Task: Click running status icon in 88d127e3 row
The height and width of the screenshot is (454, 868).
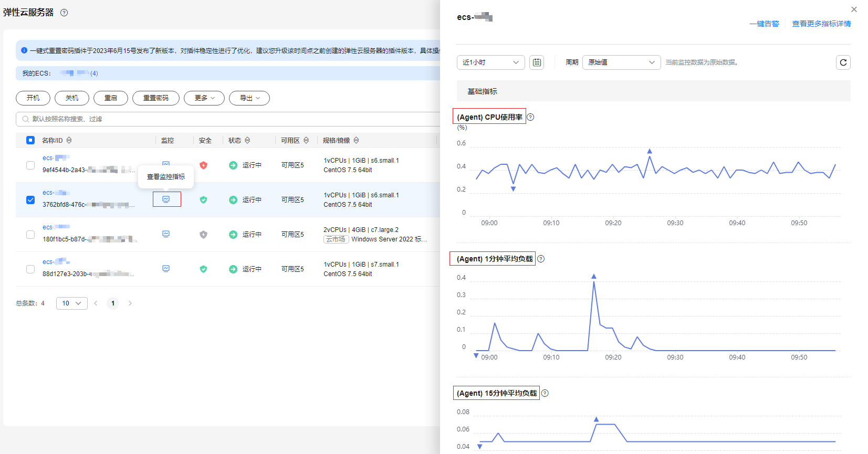Action: click(233, 269)
